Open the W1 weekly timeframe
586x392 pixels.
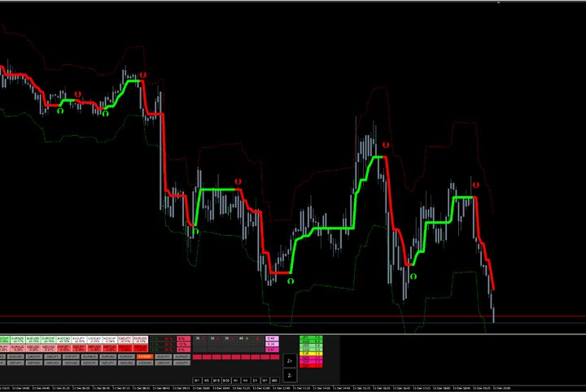(265, 381)
